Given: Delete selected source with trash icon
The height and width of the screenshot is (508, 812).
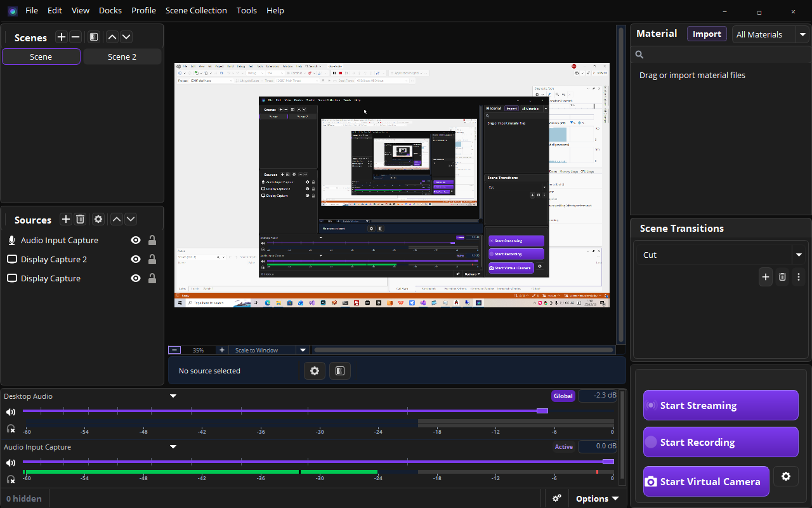Looking at the screenshot, I should 80,219.
